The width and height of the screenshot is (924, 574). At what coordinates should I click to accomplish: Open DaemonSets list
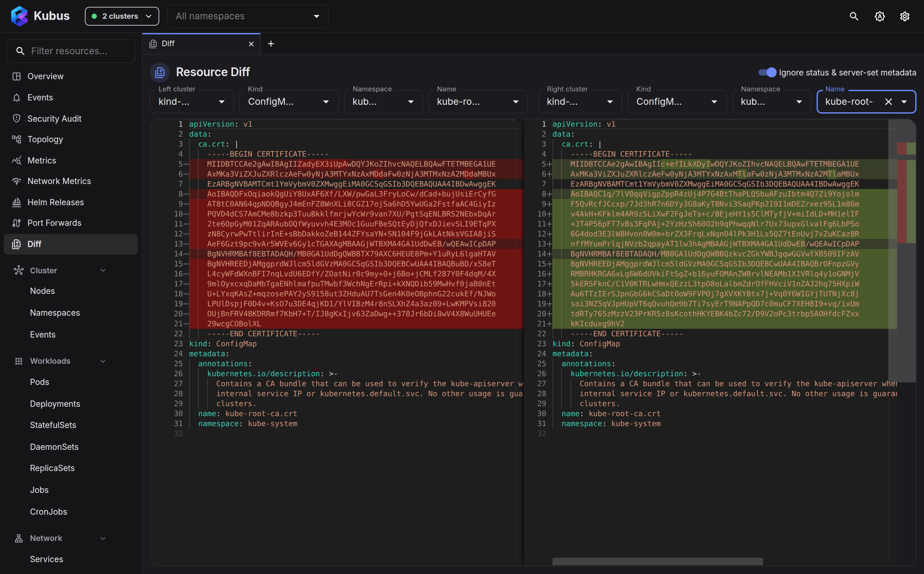(x=54, y=447)
